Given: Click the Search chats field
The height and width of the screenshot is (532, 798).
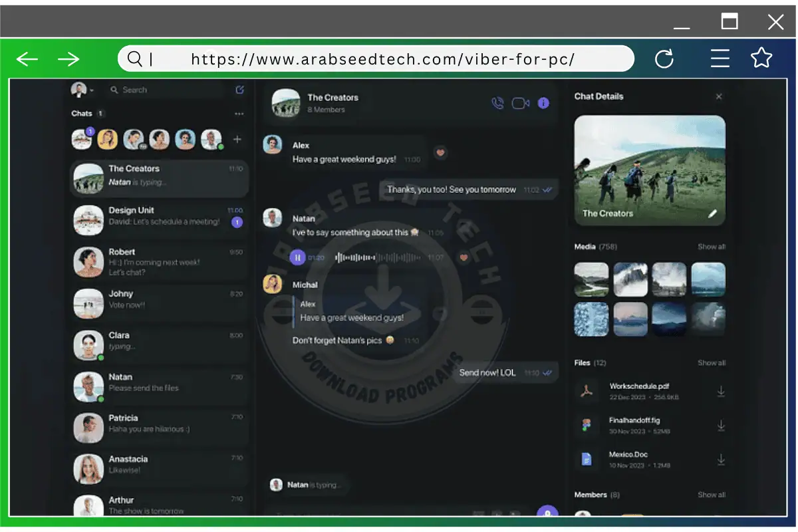Looking at the screenshot, I should 166,90.
